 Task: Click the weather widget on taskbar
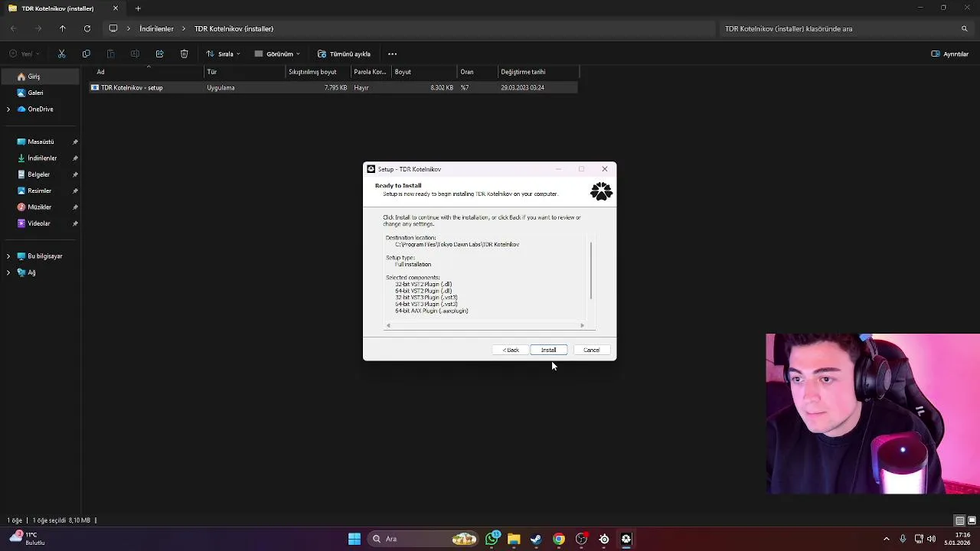(27, 538)
